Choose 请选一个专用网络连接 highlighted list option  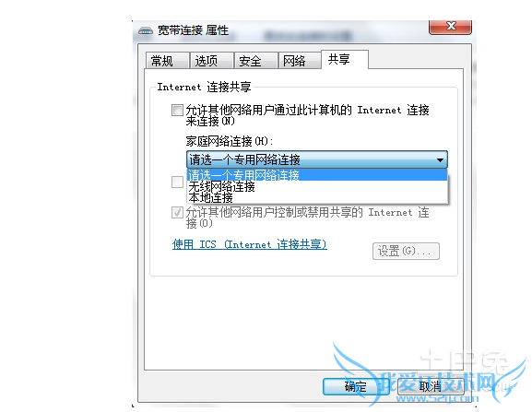(x=317, y=175)
